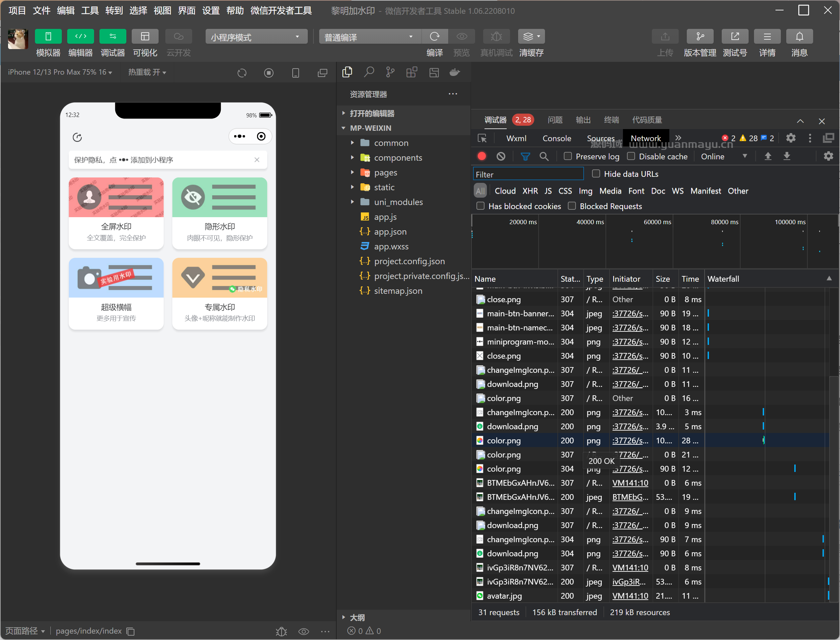The width and height of the screenshot is (840, 640).
Task: Enable the Preserve log checkbox
Action: tap(568, 156)
